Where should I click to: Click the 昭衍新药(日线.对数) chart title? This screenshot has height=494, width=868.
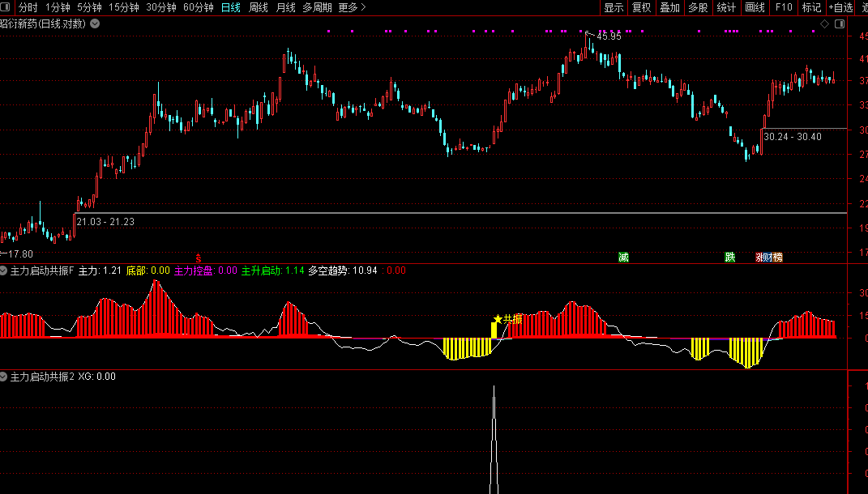click(43, 23)
